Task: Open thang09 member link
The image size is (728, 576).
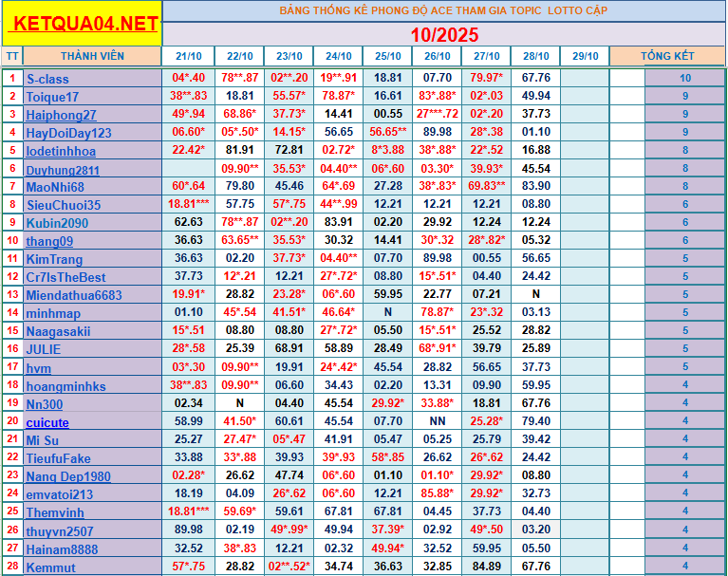Action: 49,241
